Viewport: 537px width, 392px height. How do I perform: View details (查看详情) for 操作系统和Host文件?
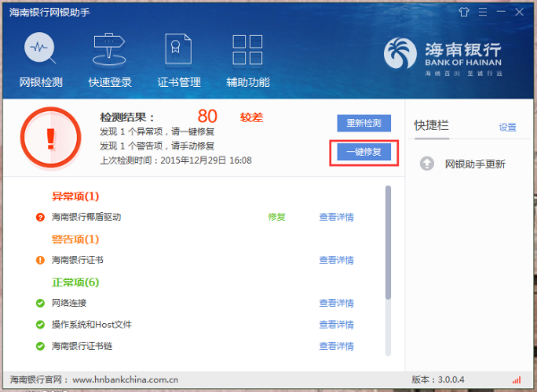point(337,325)
